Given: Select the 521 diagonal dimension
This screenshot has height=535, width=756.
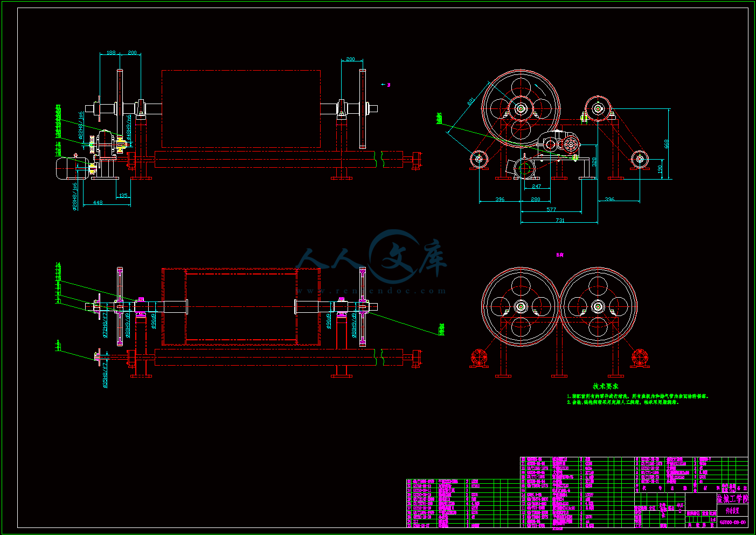Looking at the screenshot, I should click(471, 102).
